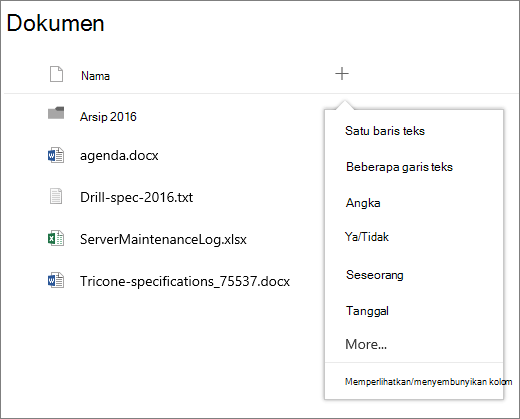Click the file type column header icon
Viewport: 520px width, 419px height.
[x=56, y=74]
